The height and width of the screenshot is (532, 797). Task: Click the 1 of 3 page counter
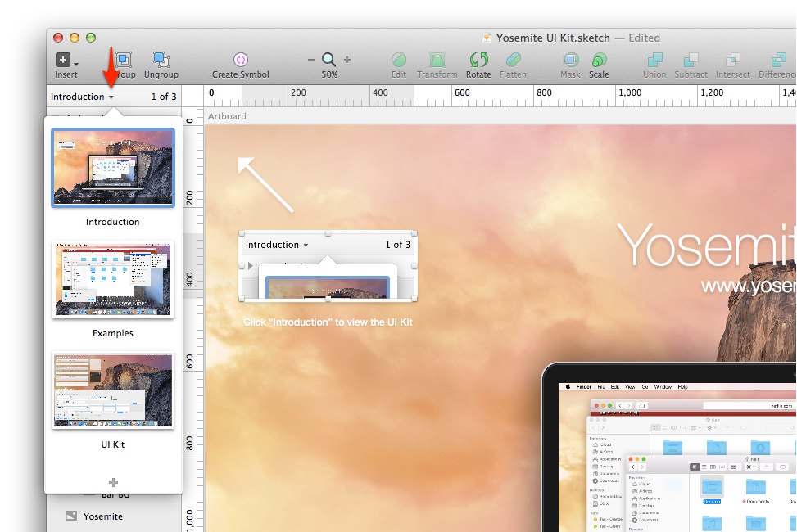(x=164, y=97)
